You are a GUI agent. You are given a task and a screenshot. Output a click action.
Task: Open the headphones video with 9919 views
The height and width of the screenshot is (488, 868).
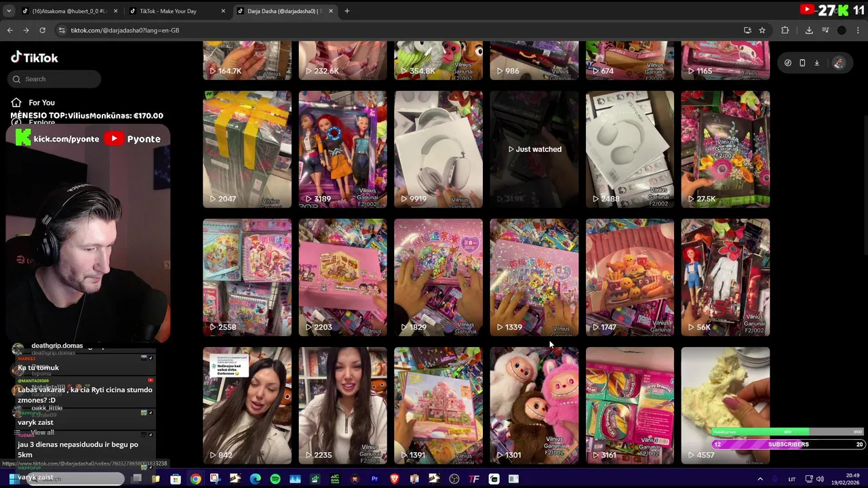pos(438,149)
